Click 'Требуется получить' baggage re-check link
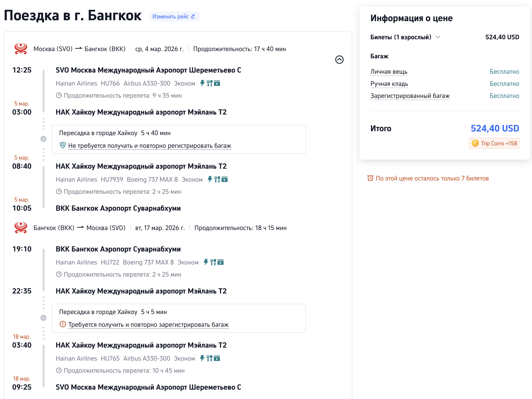Screen dimensions: 532x399 coord(148,325)
